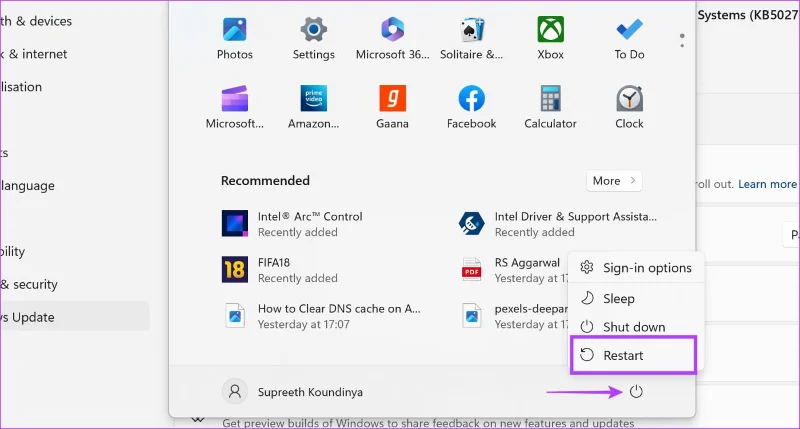The width and height of the screenshot is (800, 429).
Task: Open RS Aggarwal PDF file
Action: (512, 270)
